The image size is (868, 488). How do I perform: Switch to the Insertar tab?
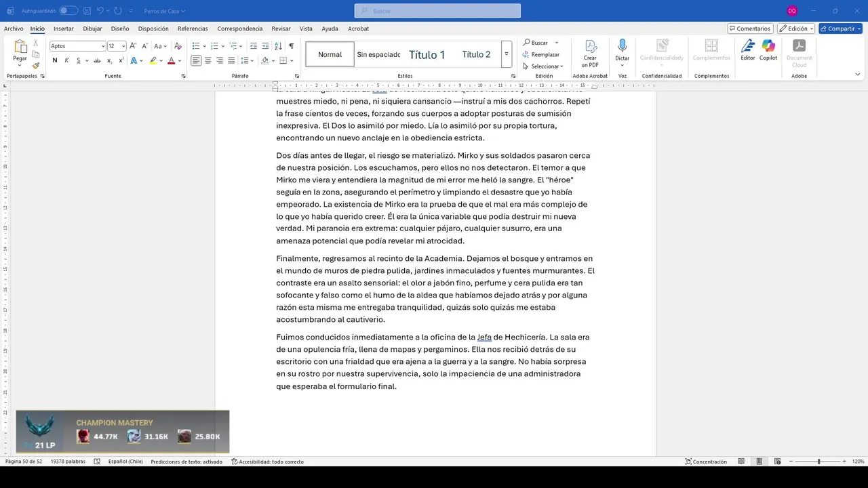tap(64, 28)
